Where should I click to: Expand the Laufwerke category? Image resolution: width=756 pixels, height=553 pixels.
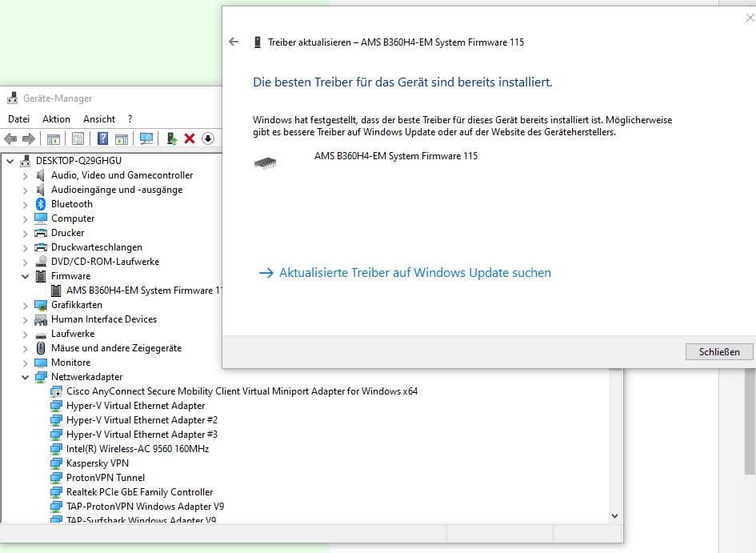[x=25, y=334]
